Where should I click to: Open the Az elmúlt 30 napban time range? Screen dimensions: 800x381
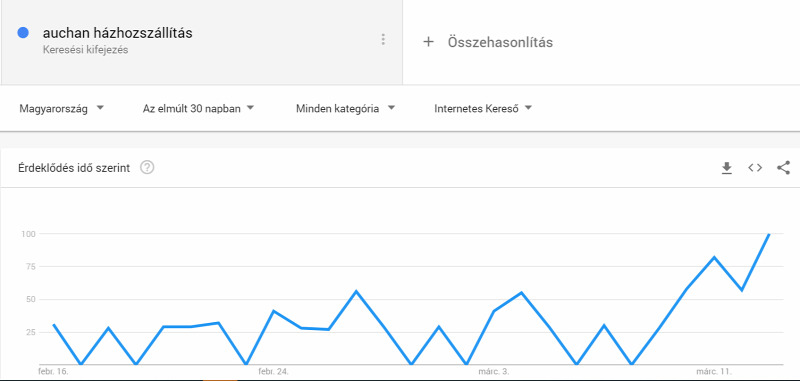(198, 108)
